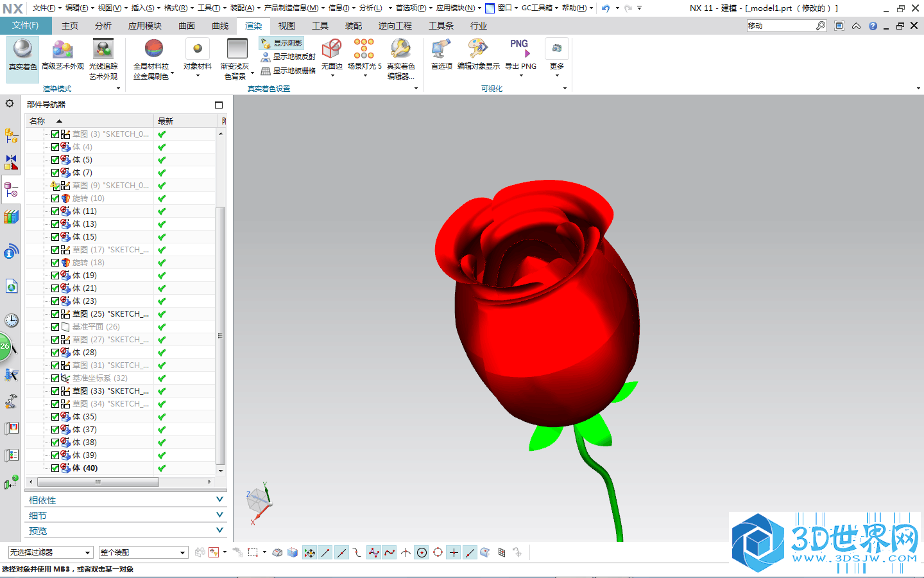Click the navigator vertical scrollbar thumb

(x=221, y=335)
